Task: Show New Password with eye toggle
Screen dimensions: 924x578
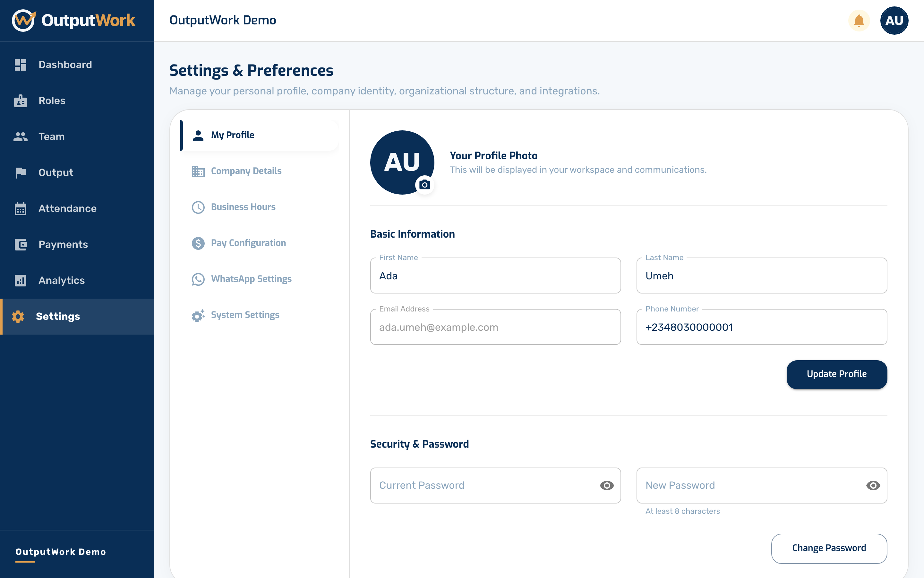Action: 873,486
